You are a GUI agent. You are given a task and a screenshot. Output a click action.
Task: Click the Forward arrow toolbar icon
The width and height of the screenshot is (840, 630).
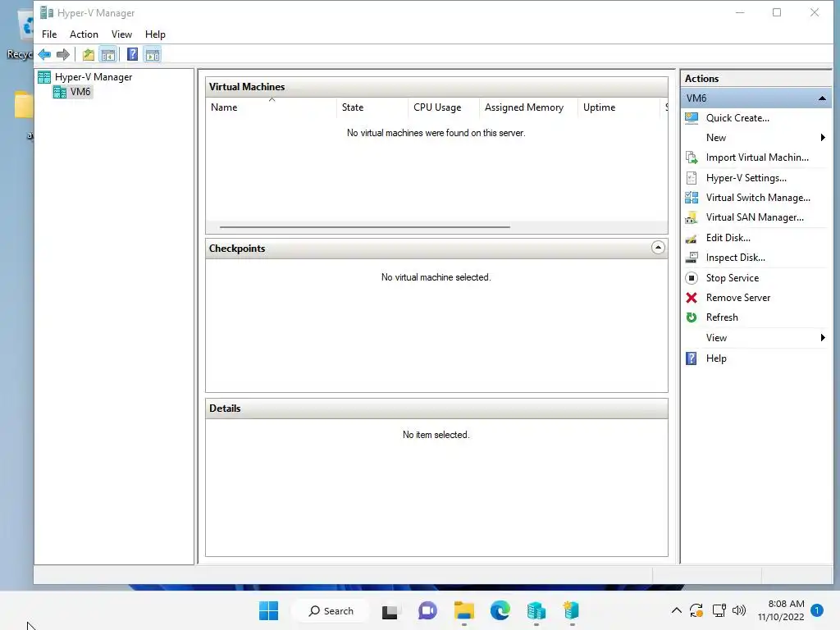click(x=63, y=55)
